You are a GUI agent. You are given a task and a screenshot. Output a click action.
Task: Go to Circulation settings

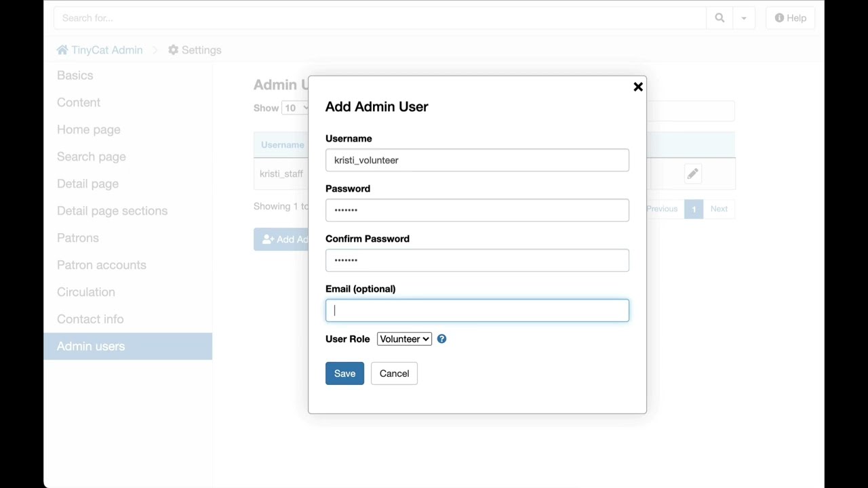point(86,292)
